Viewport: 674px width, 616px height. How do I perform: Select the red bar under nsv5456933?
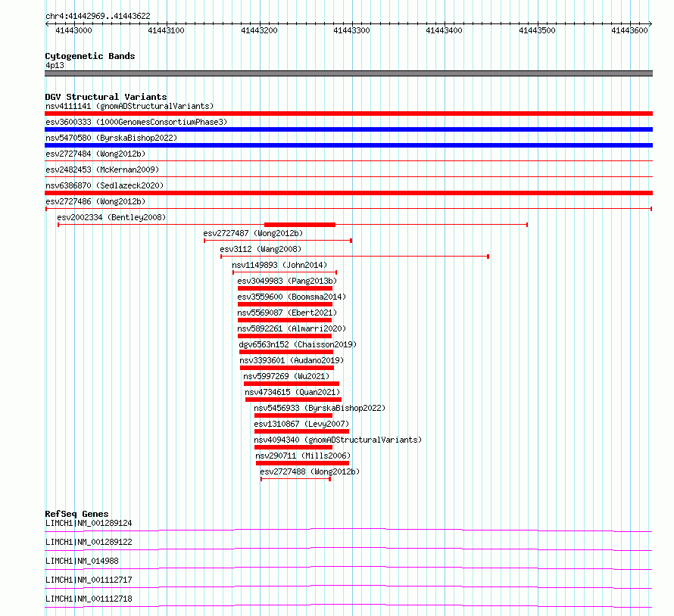tap(293, 415)
